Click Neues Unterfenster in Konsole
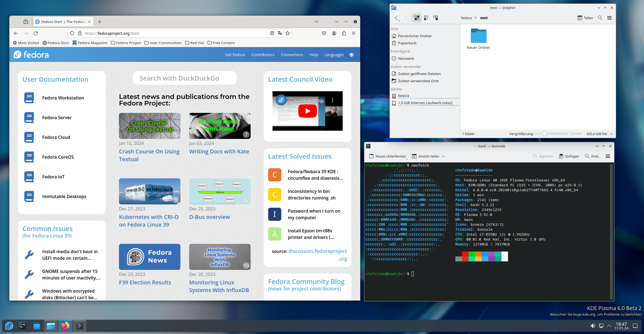This screenshot has width=644, height=334. (x=388, y=156)
